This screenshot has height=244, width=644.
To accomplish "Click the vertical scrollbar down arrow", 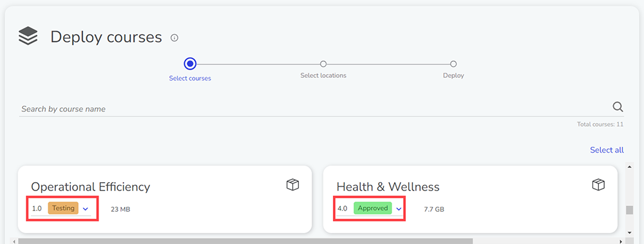I will tap(629, 233).
